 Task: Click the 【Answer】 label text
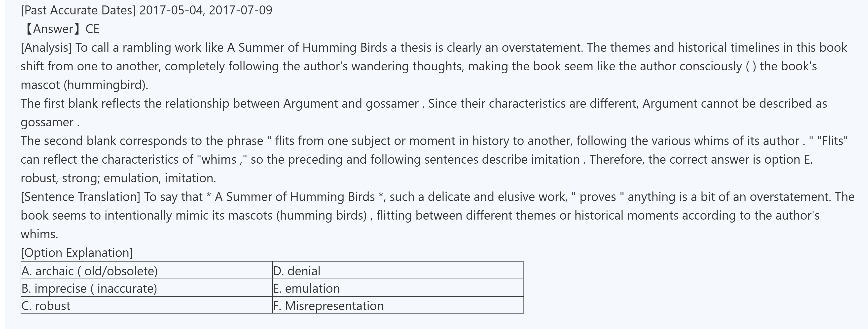(x=52, y=29)
